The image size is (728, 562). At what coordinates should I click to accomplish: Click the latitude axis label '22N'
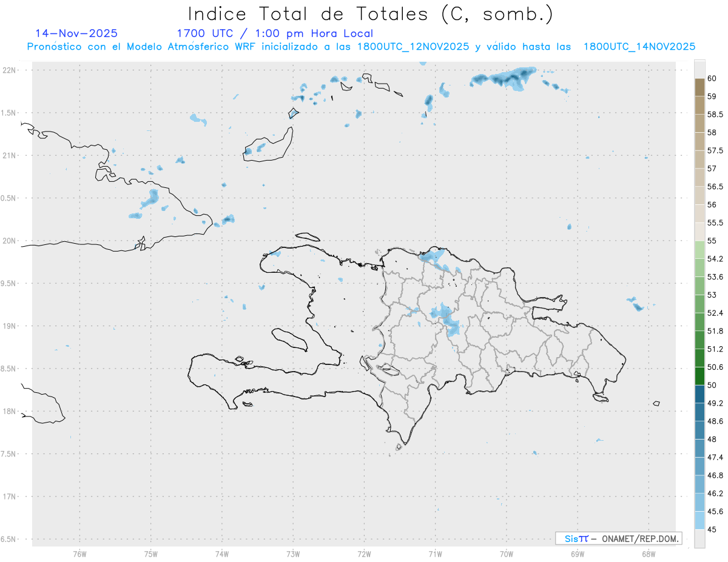(x=9, y=70)
